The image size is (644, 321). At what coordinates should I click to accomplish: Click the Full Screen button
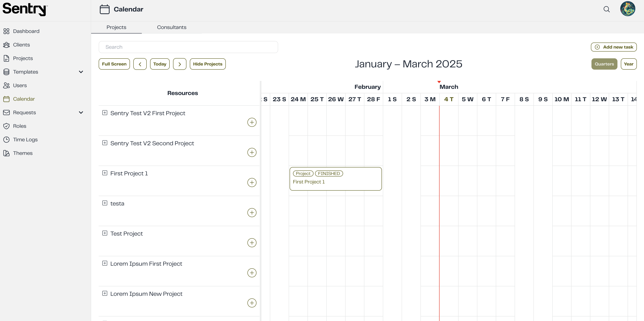point(114,64)
